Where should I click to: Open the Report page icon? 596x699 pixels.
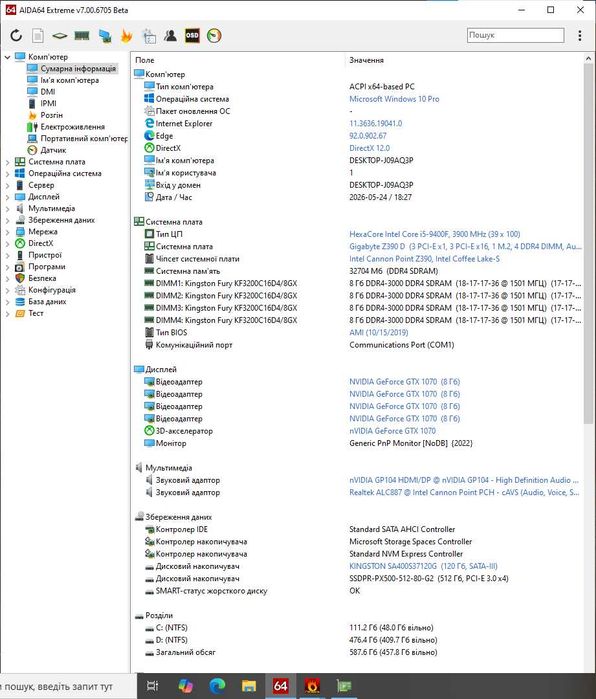point(38,35)
